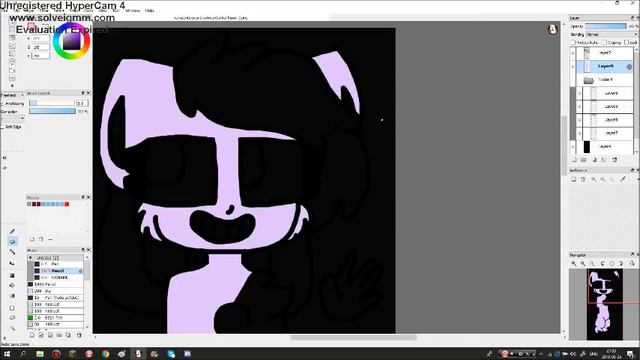The height and width of the screenshot is (360, 640).
Task: Select the Folder row in the layer list
Action: (605, 80)
